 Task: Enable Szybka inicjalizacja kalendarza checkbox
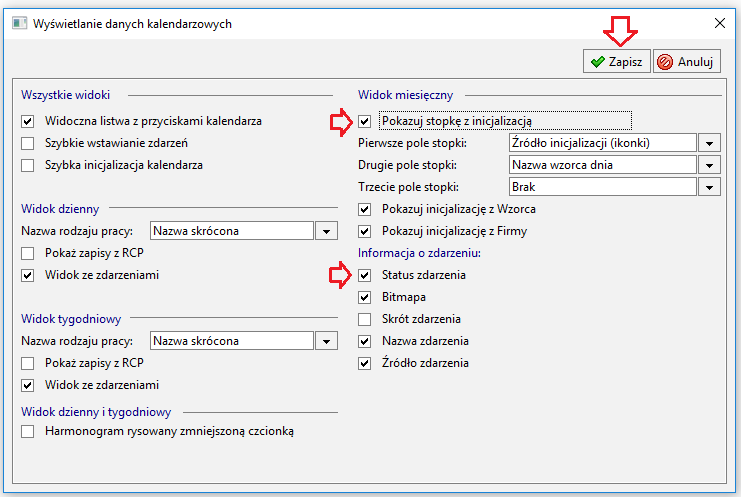tap(27, 165)
